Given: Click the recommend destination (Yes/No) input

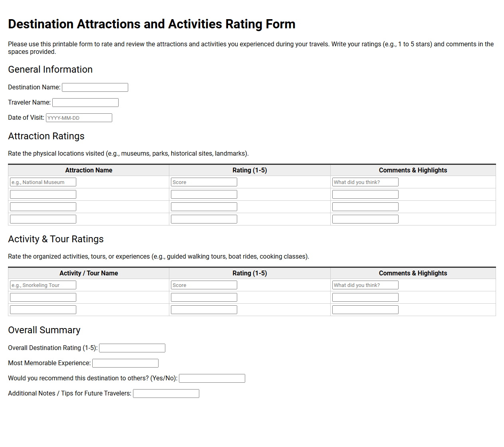Looking at the screenshot, I should pos(212,378).
